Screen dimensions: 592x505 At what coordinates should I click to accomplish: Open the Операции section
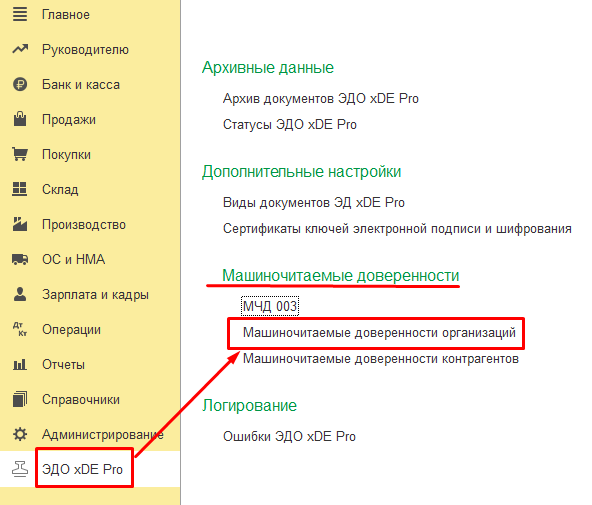(x=71, y=329)
